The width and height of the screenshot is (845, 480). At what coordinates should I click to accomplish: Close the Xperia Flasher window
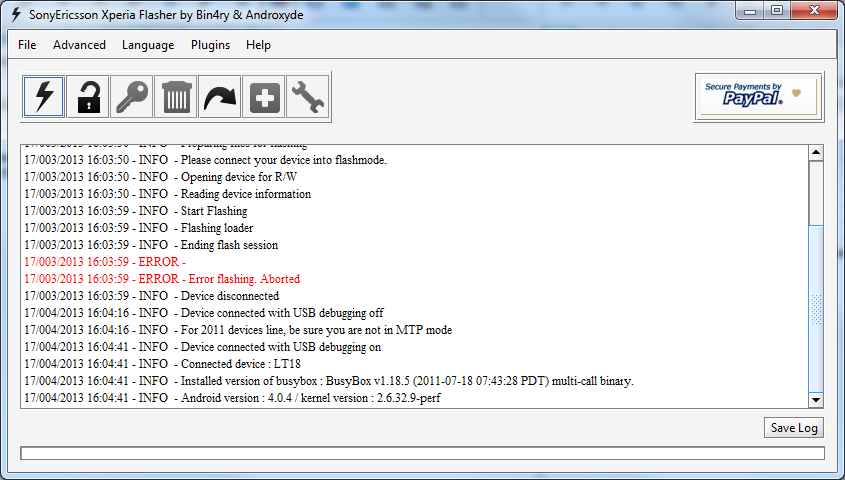pyautogui.click(x=814, y=10)
